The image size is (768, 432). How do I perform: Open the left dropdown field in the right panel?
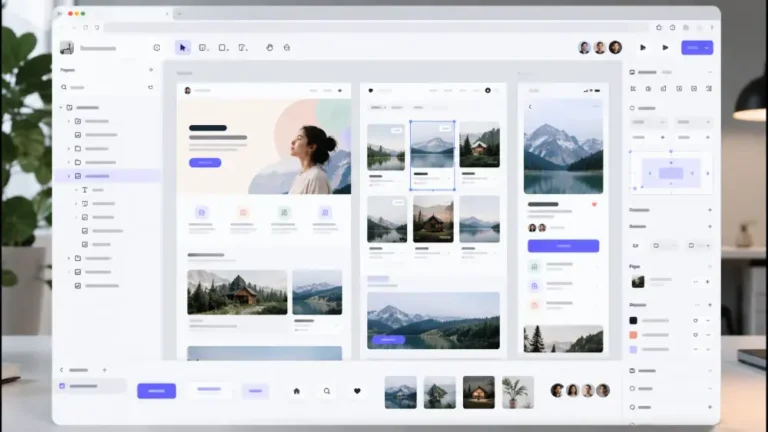tap(648, 122)
